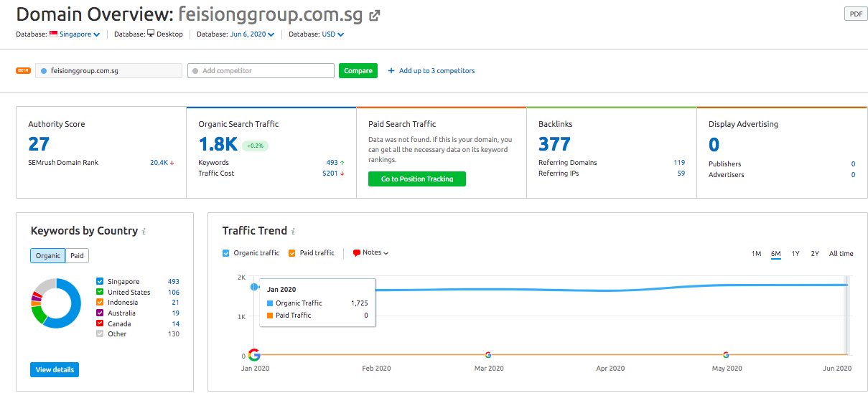Click large Google icon at Jan 2020
The width and height of the screenshot is (868, 393).
click(254, 354)
